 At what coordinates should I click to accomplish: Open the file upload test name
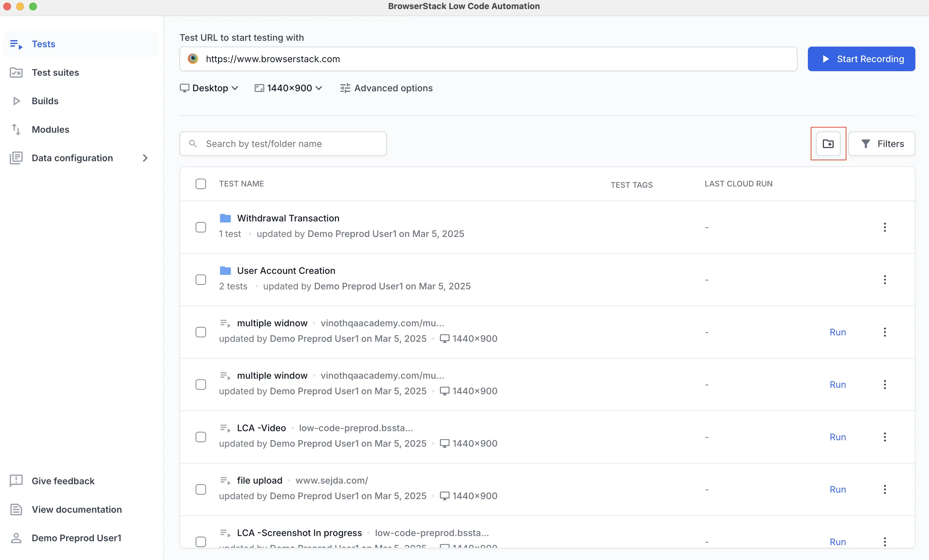tap(259, 480)
